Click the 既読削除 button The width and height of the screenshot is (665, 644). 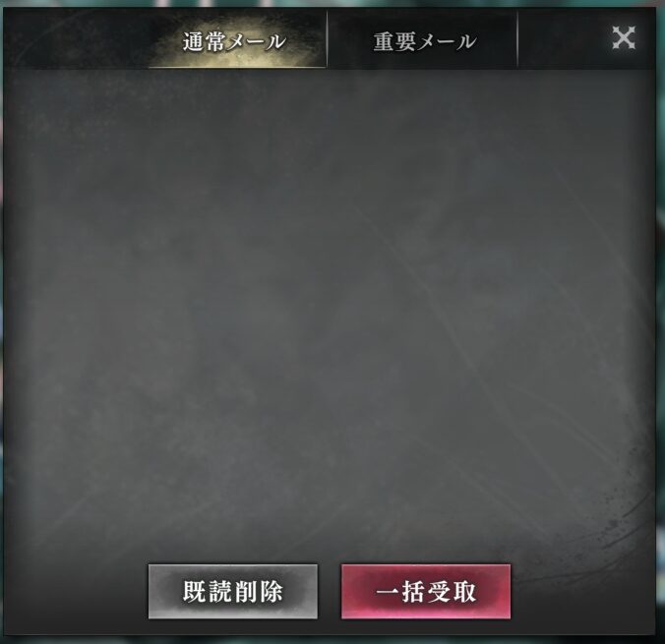233,591
